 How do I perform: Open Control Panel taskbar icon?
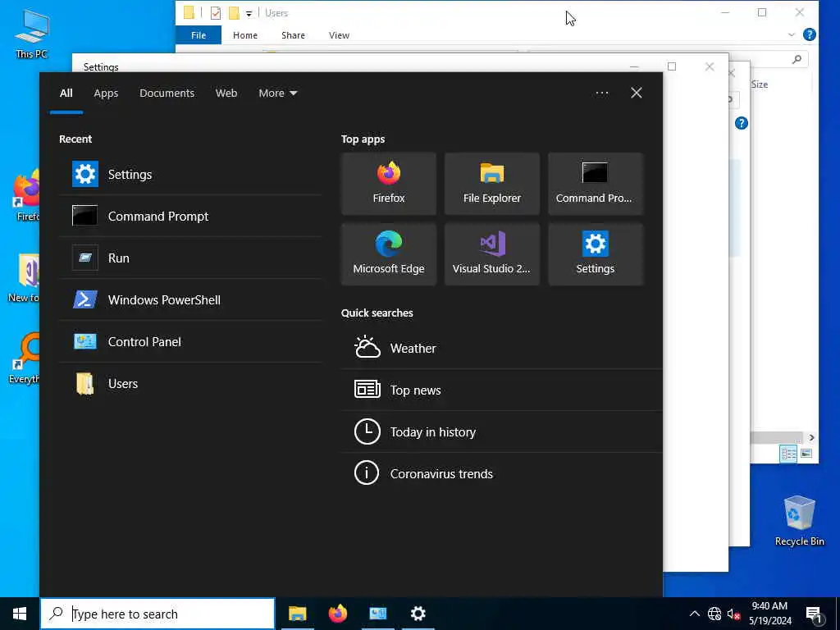pos(377,614)
